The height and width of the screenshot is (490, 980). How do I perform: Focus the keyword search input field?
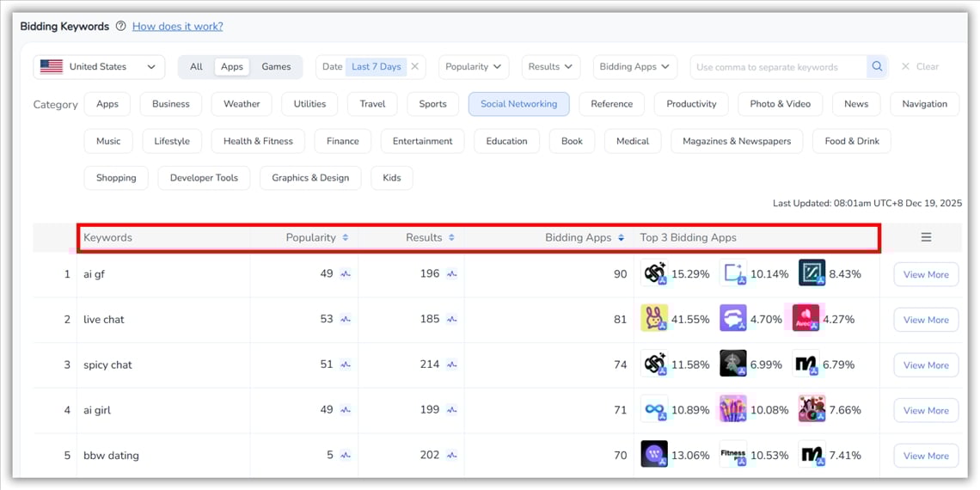(778, 67)
